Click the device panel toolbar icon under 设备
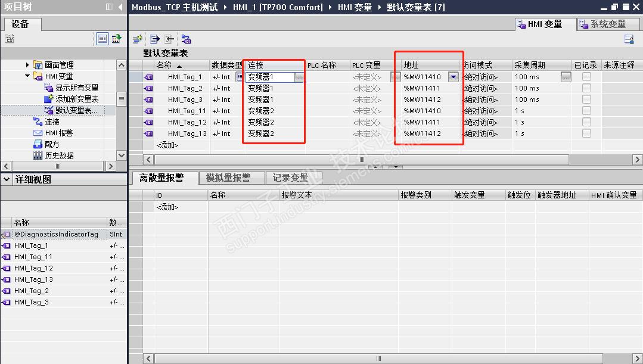Image resolution: width=643 pixels, height=364 pixels. coord(10,39)
